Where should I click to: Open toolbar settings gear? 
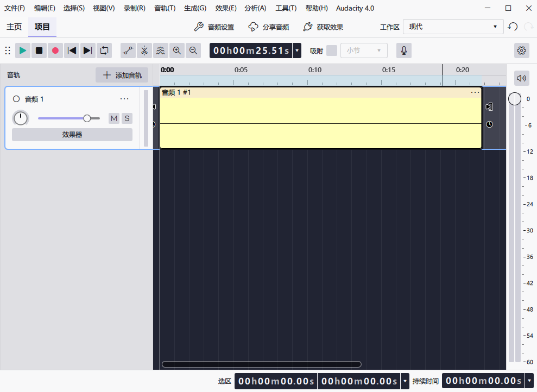(x=522, y=50)
